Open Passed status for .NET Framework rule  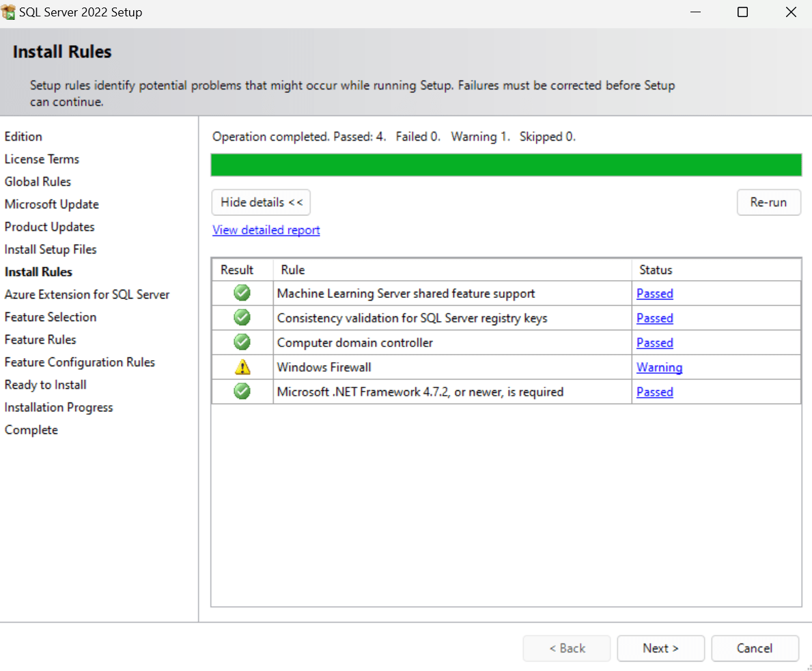[654, 392]
